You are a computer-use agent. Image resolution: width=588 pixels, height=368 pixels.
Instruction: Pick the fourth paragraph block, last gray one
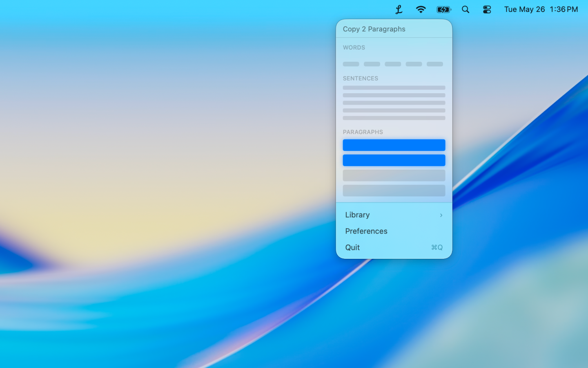[394, 191]
